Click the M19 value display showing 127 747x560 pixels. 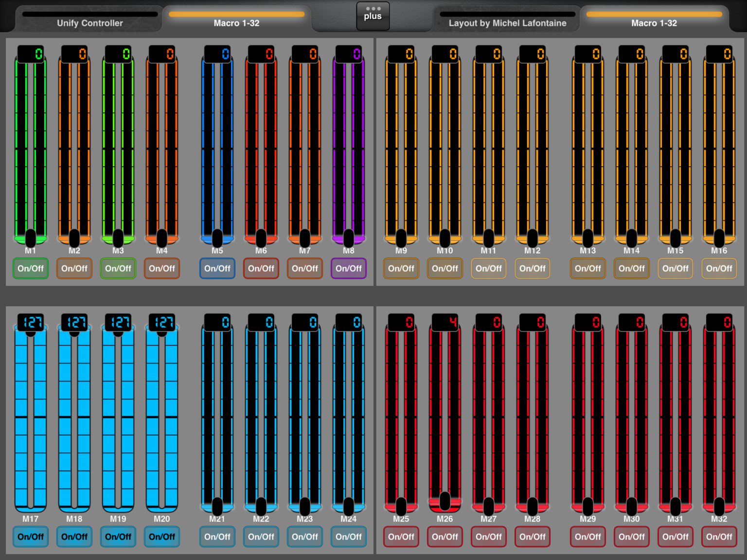point(118,322)
